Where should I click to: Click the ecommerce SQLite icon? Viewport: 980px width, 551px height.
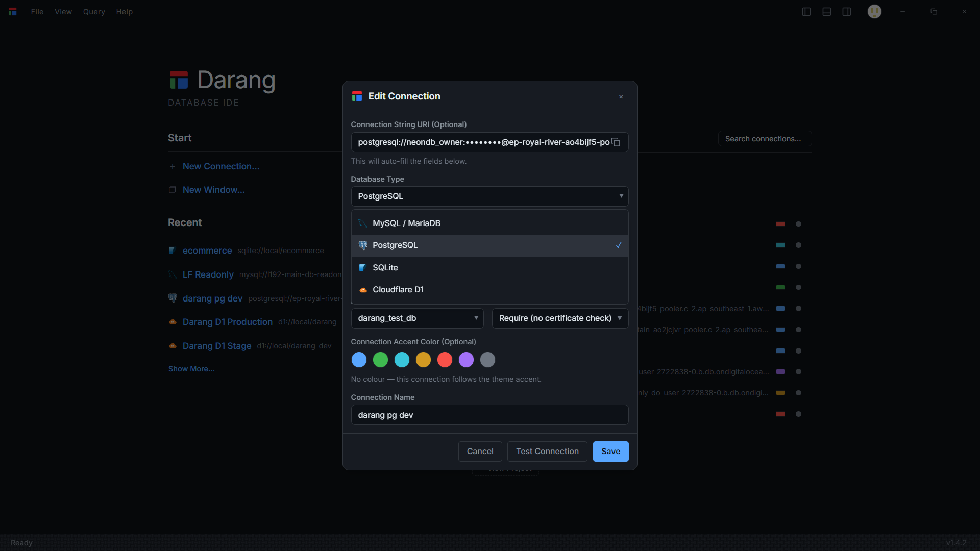point(172,251)
